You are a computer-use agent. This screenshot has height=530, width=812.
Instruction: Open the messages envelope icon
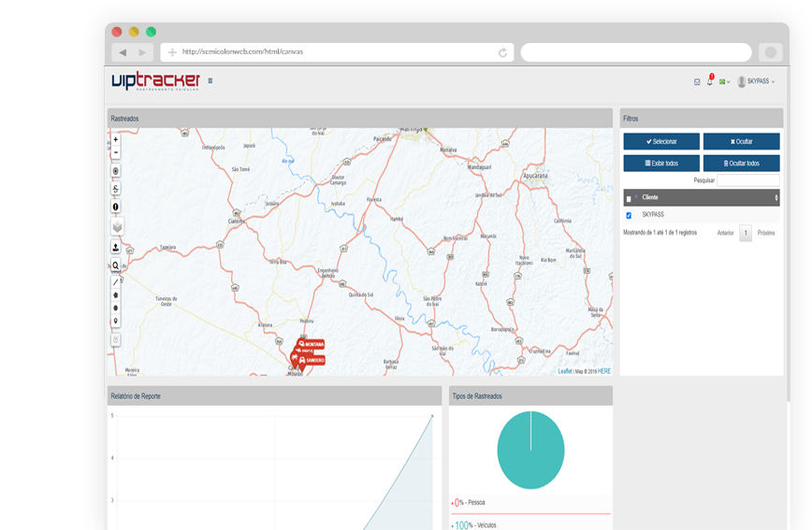pos(697,81)
